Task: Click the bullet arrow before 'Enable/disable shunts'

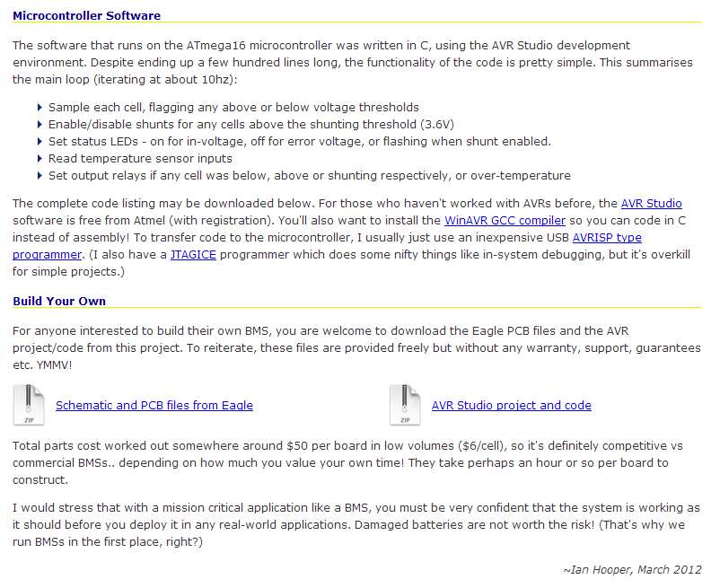Action: click(39, 125)
